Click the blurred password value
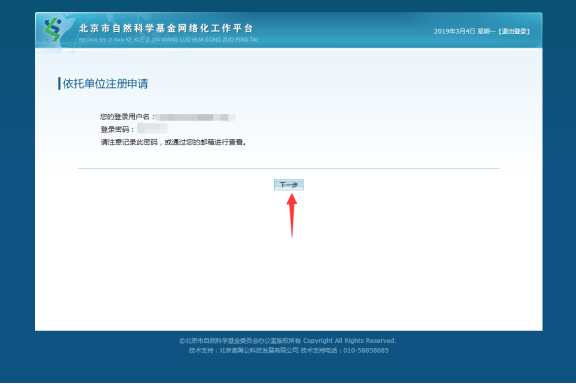The width and height of the screenshot is (576, 384). point(152,128)
